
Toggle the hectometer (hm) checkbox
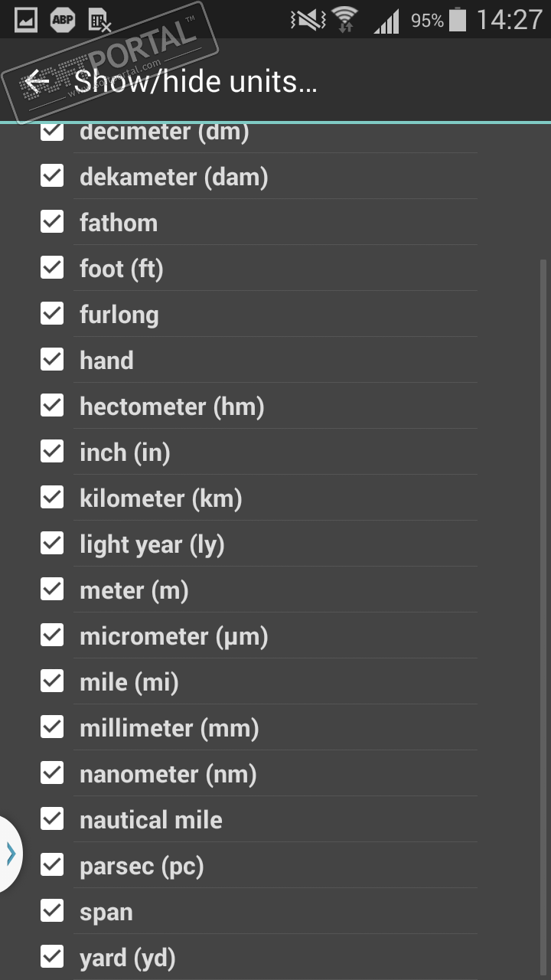[52, 406]
